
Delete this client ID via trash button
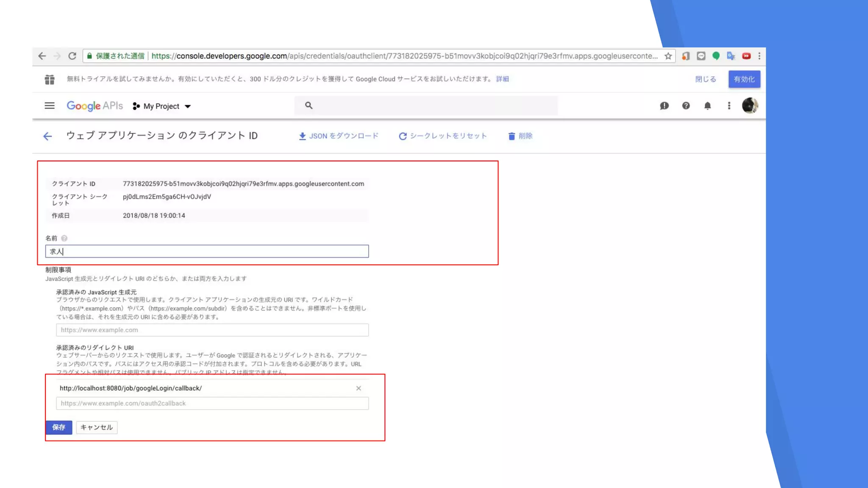[x=520, y=136]
